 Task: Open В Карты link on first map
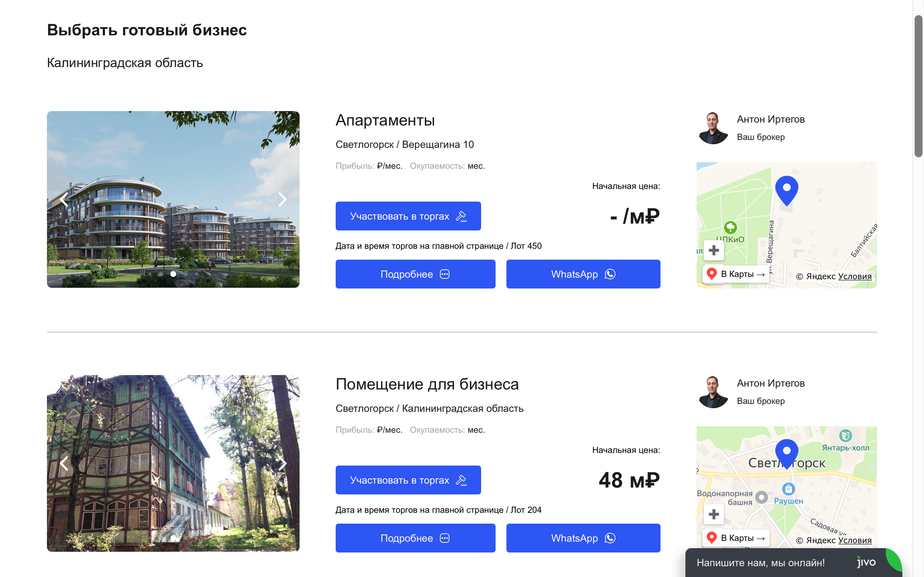coord(736,274)
